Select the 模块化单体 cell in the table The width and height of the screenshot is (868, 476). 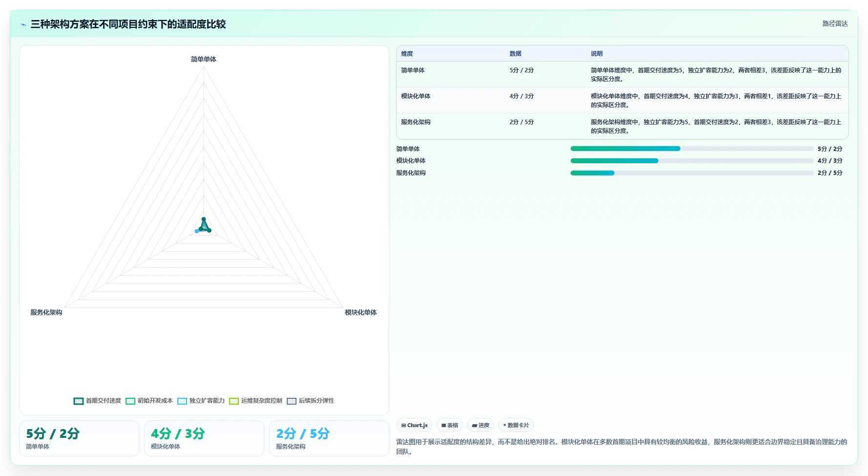[x=416, y=96]
